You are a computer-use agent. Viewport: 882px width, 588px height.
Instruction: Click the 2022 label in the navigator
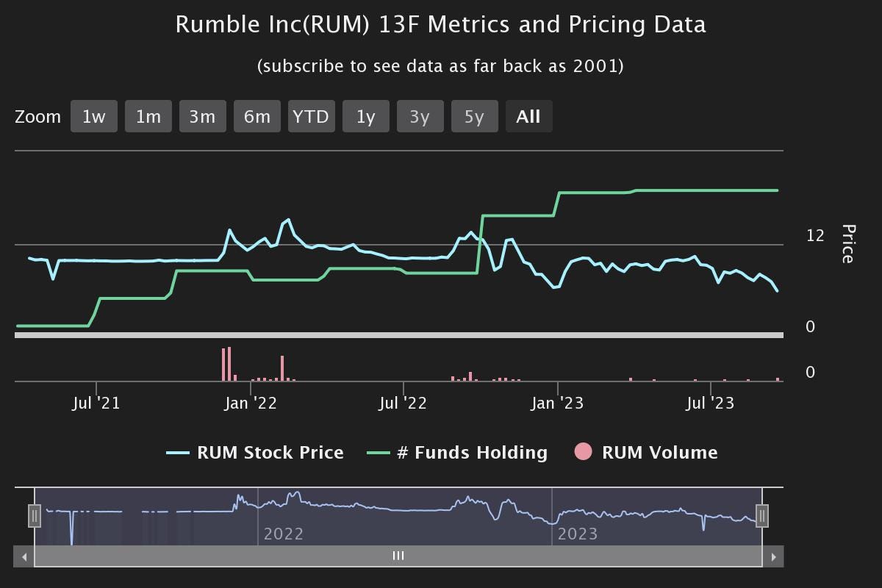coord(284,534)
